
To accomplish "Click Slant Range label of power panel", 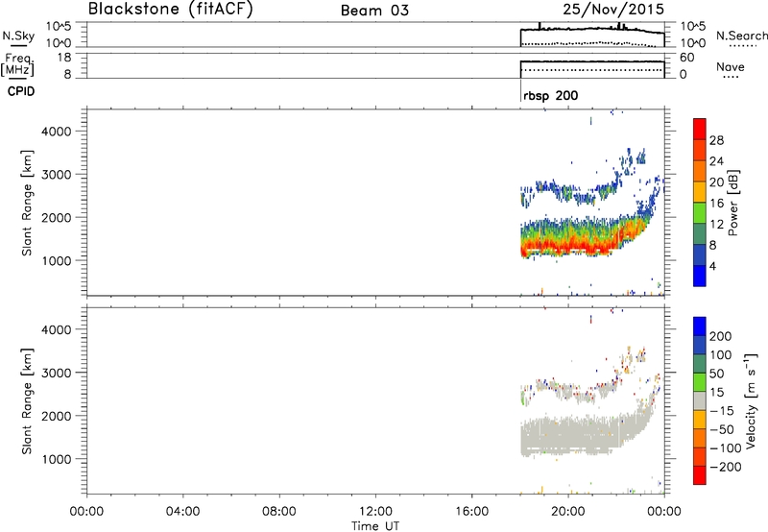I will pos(27,203).
